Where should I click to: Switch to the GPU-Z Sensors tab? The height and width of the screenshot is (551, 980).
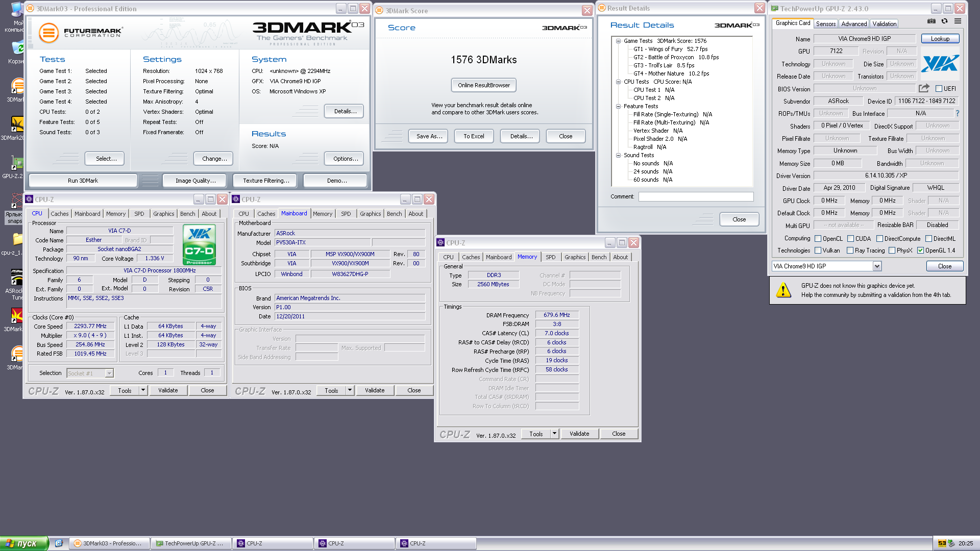(826, 24)
